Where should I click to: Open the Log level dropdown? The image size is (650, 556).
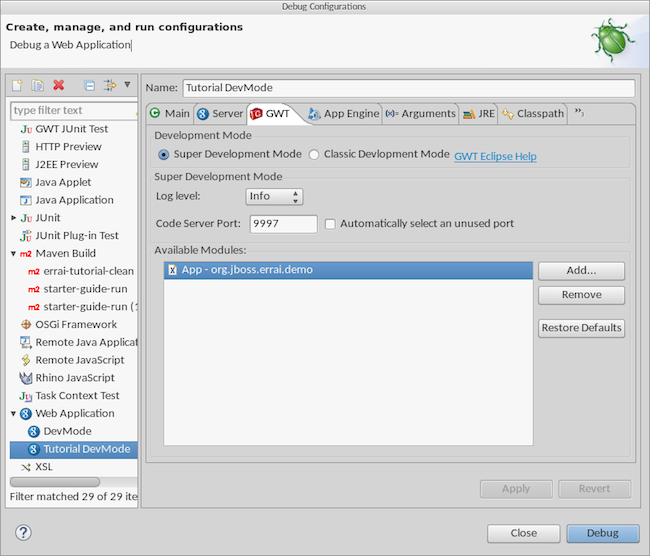[x=274, y=197]
